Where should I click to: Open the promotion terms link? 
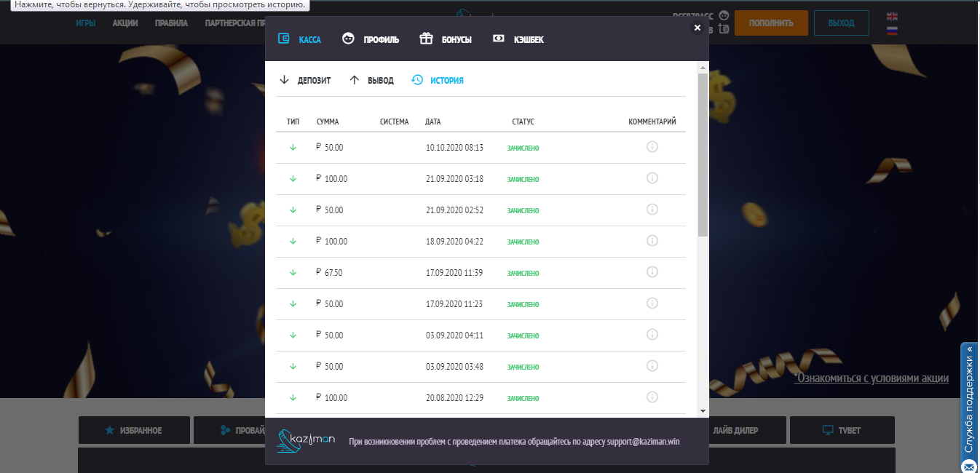[871, 378]
